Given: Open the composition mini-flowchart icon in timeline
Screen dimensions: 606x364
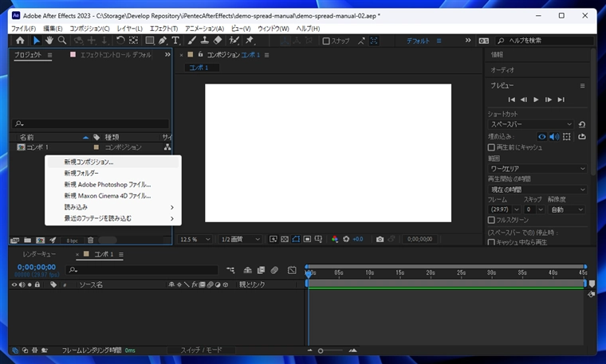Looking at the screenshot, I should 230,270.
